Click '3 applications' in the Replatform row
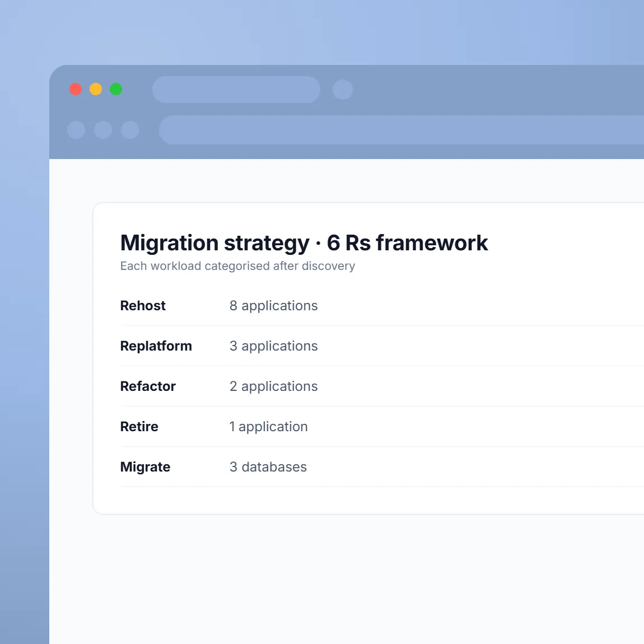 click(x=273, y=346)
